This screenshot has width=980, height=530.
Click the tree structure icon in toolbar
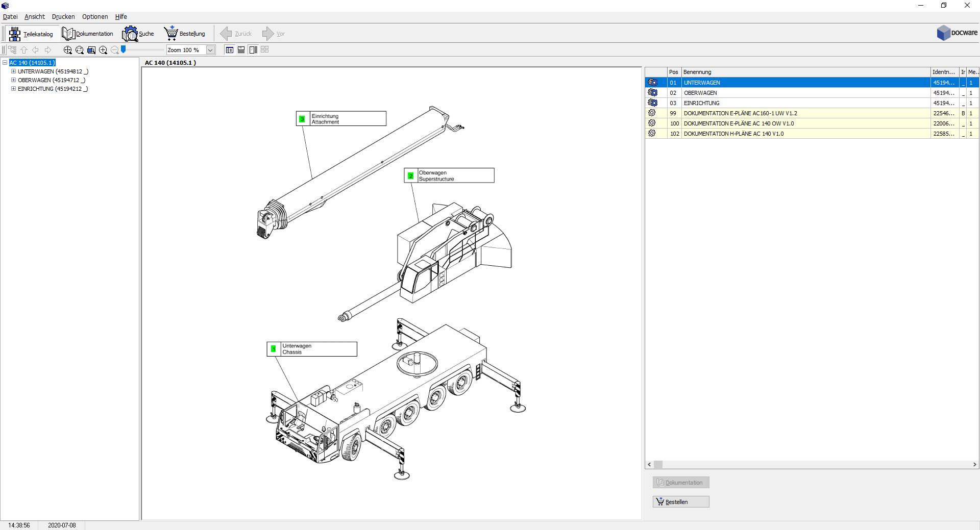click(12, 49)
